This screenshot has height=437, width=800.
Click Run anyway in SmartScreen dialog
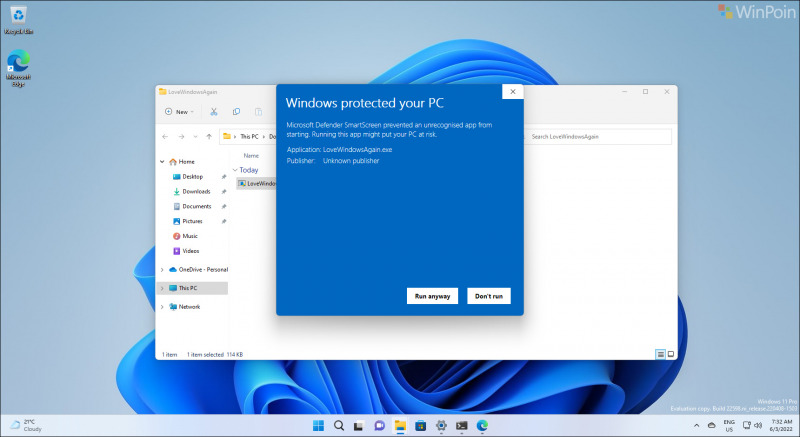(432, 296)
